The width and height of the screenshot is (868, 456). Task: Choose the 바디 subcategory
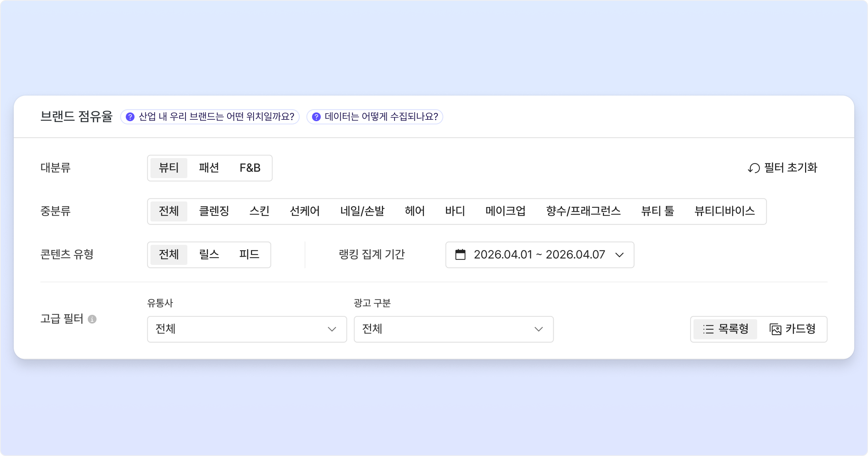pos(455,211)
